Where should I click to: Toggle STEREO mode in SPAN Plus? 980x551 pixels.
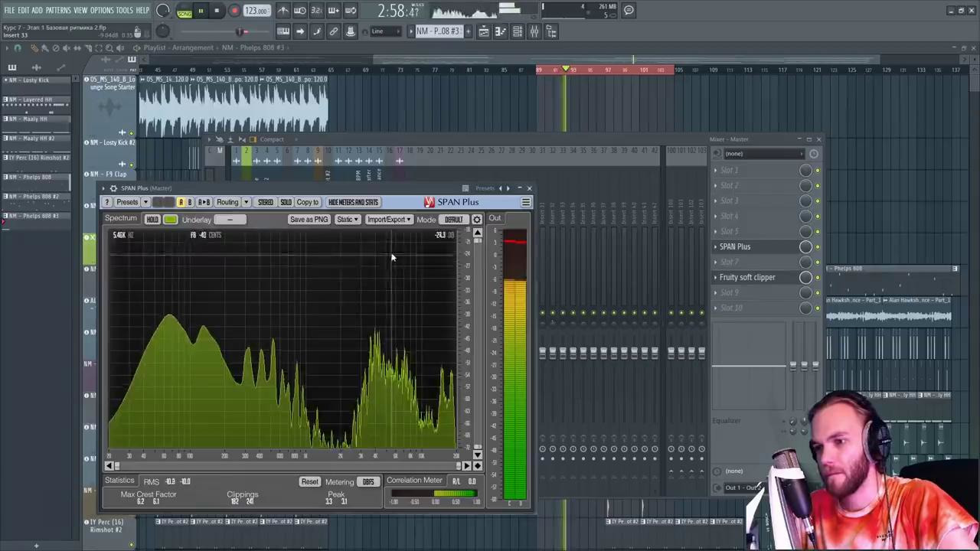(265, 202)
